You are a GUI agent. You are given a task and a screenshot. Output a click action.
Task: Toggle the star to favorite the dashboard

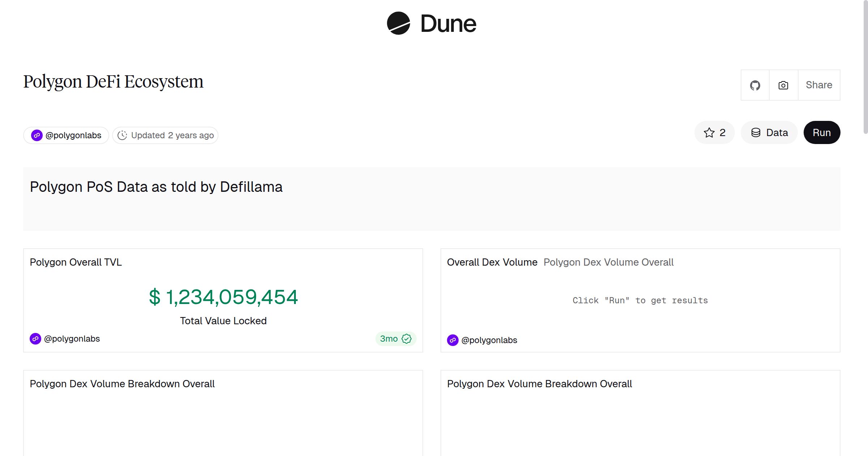(709, 132)
